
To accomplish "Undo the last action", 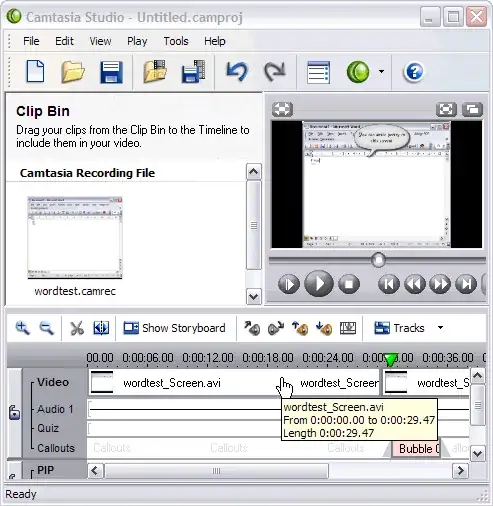I will click(x=237, y=71).
